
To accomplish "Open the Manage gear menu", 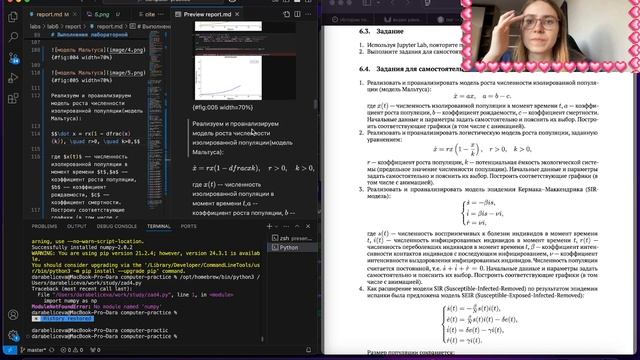I will [13, 336].
